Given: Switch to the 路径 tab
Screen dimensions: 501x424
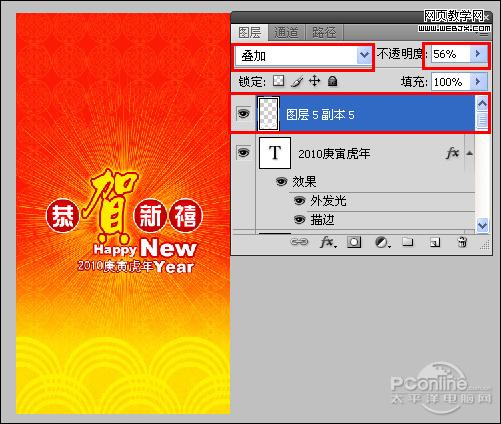Looking at the screenshot, I should (324, 33).
